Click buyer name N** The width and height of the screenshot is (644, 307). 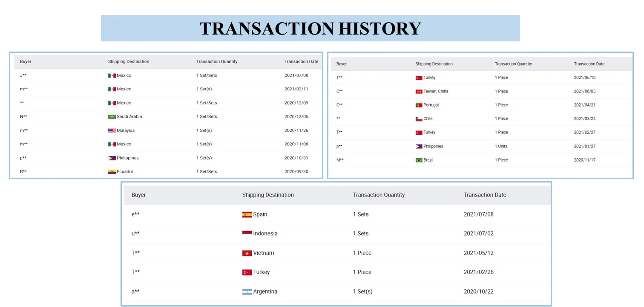pos(24,116)
